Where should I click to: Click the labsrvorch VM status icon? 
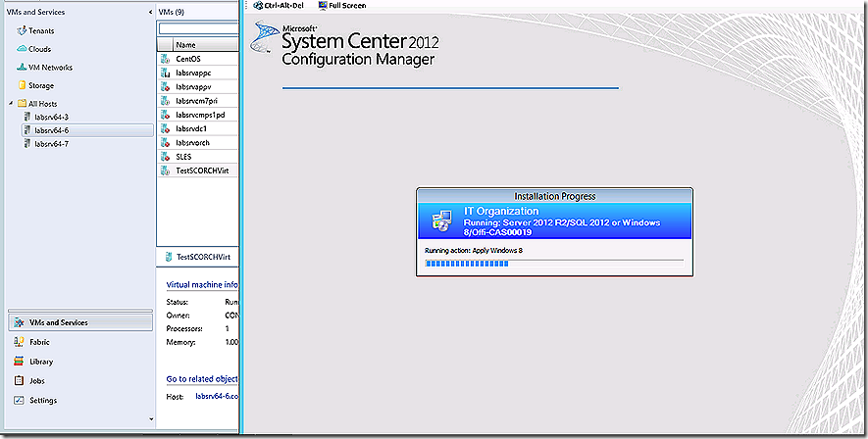[x=165, y=143]
